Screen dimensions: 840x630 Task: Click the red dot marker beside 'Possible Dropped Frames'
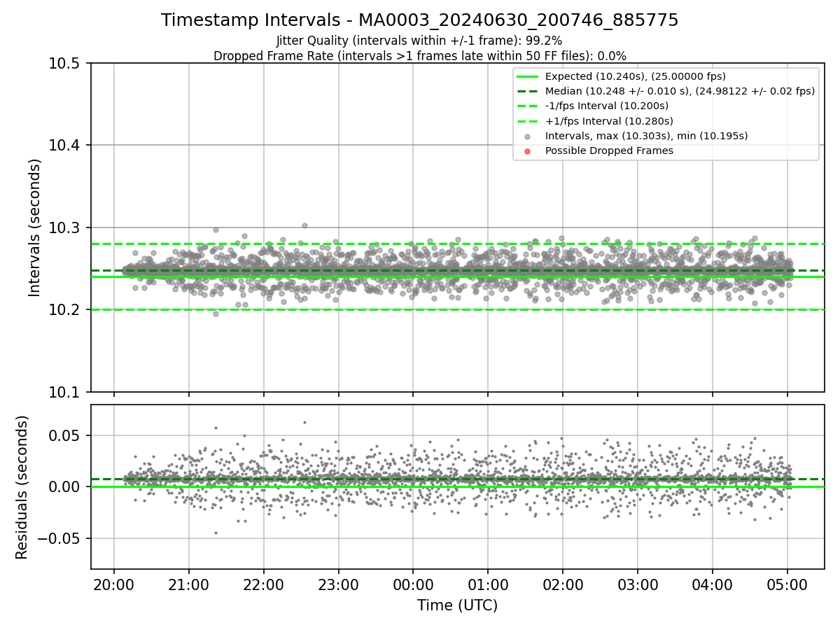(528, 151)
